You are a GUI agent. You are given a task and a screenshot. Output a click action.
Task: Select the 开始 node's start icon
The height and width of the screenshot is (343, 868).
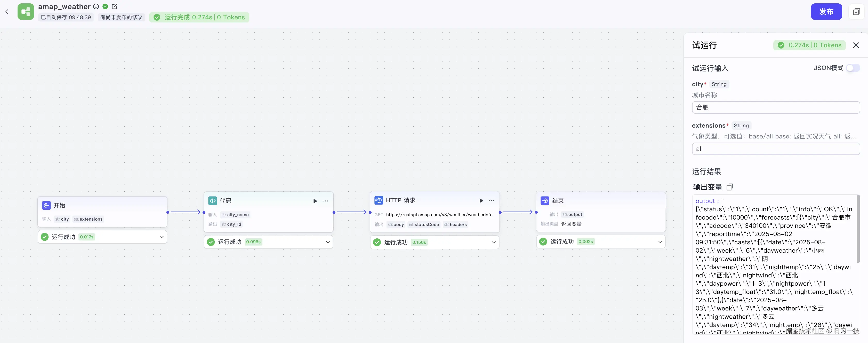click(46, 205)
